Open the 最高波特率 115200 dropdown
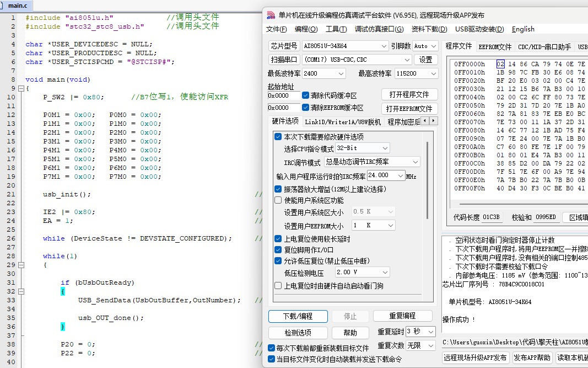Viewport: 588px width, 368px height. 416,73
